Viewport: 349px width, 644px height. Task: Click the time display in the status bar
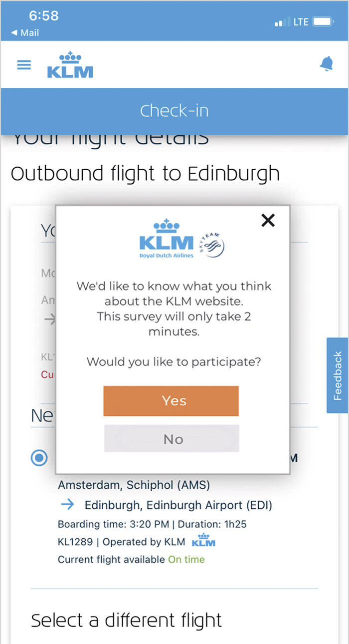43,15
